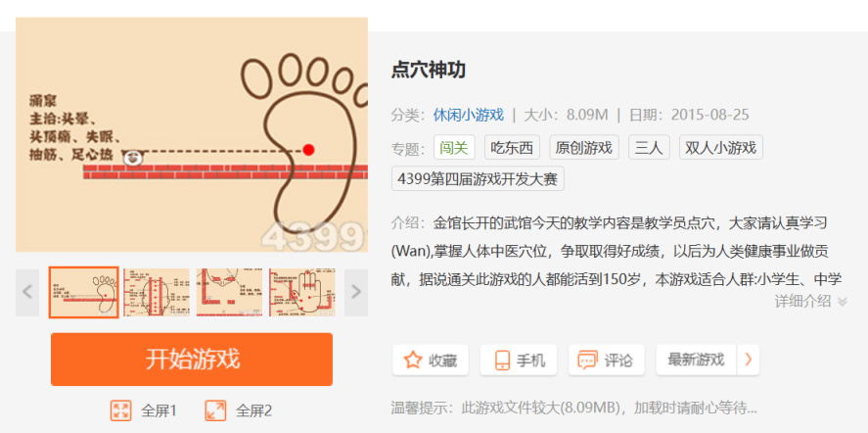This screenshot has height=433, width=868.
Task: Select the hand acupoint screenshot thumbnail
Action: 302,292
